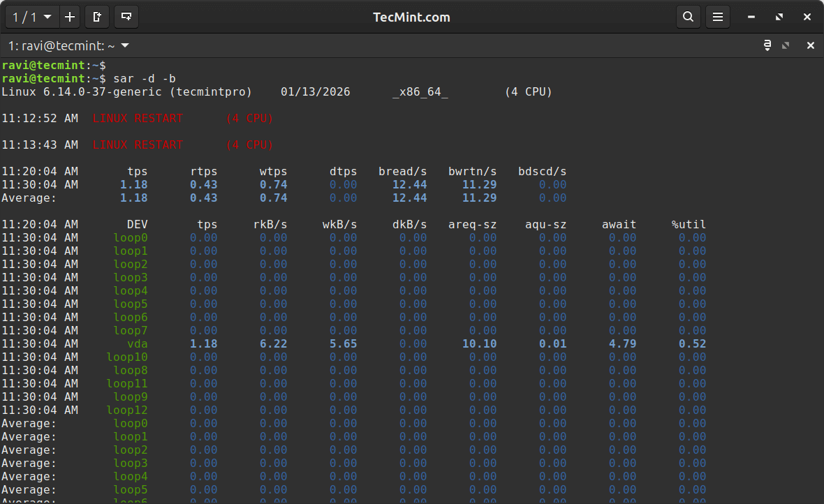This screenshot has height=504, width=824.
Task: Click the %util column header
Action: pyautogui.click(x=688, y=224)
